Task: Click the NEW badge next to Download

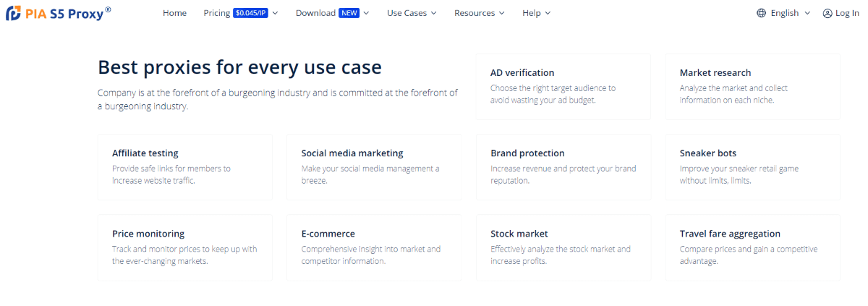Action: coord(349,13)
